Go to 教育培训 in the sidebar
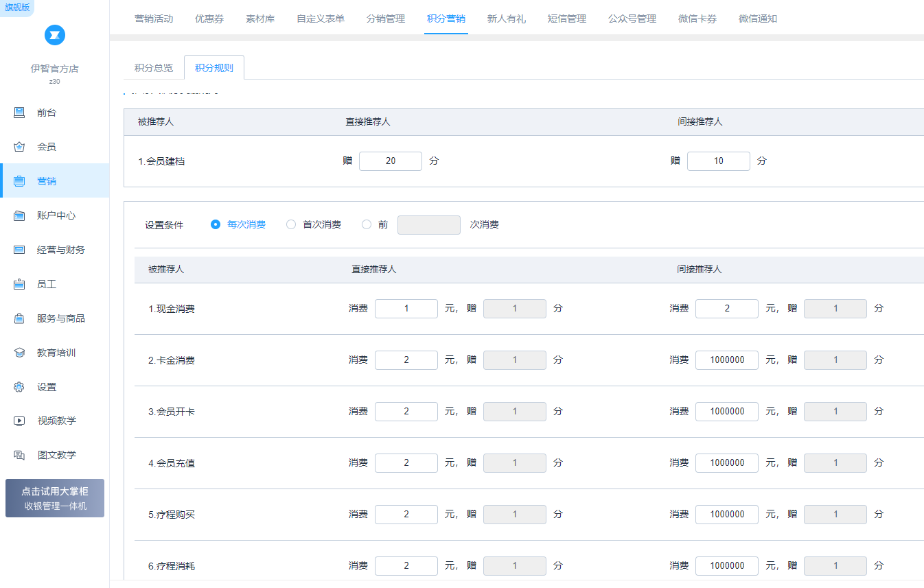Image resolution: width=924 pixels, height=588 pixels. (56, 353)
